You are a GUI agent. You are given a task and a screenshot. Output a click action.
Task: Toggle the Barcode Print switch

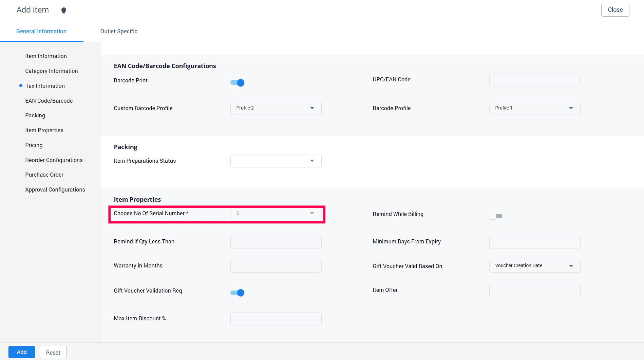(x=238, y=83)
